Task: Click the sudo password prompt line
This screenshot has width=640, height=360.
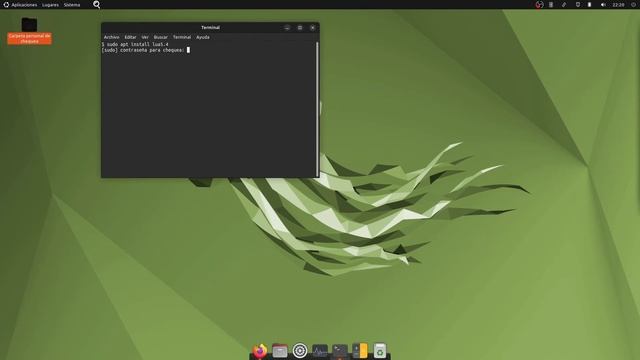Action: 145,50
